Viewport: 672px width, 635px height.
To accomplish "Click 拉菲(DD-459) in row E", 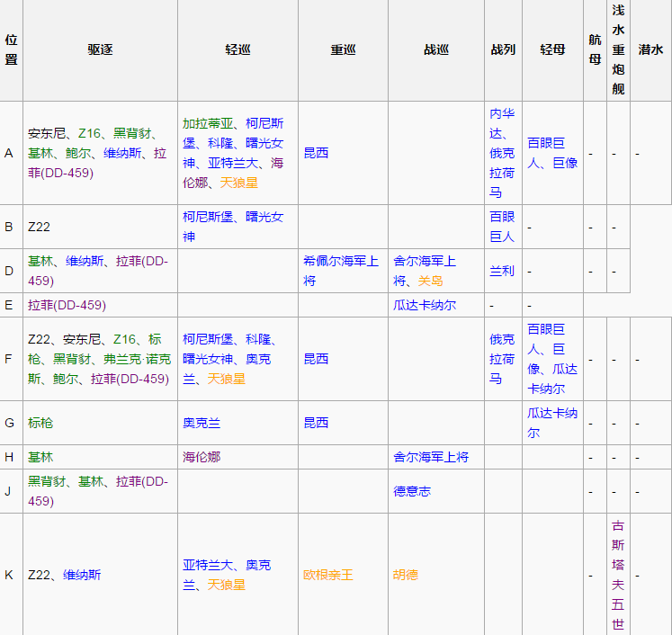I will 67,305.
